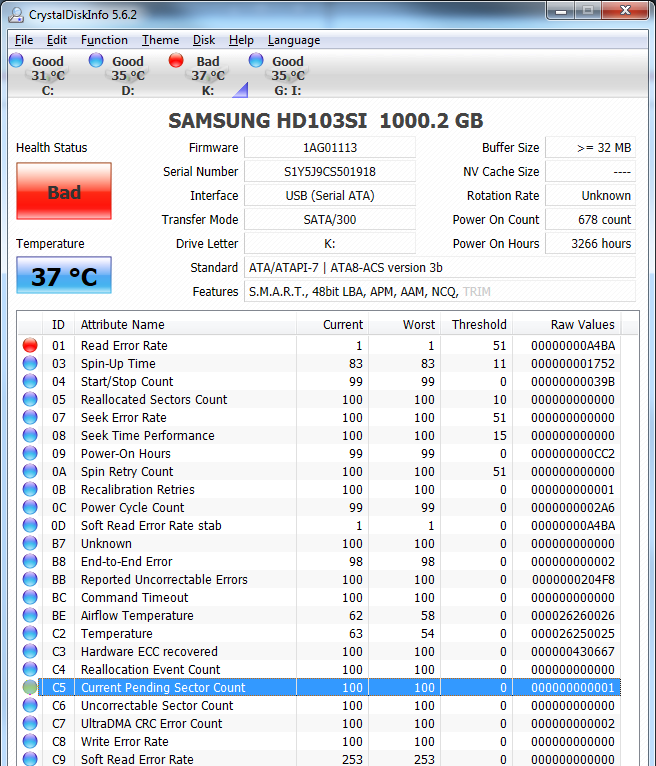Open the Disk menu

coord(204,40)
